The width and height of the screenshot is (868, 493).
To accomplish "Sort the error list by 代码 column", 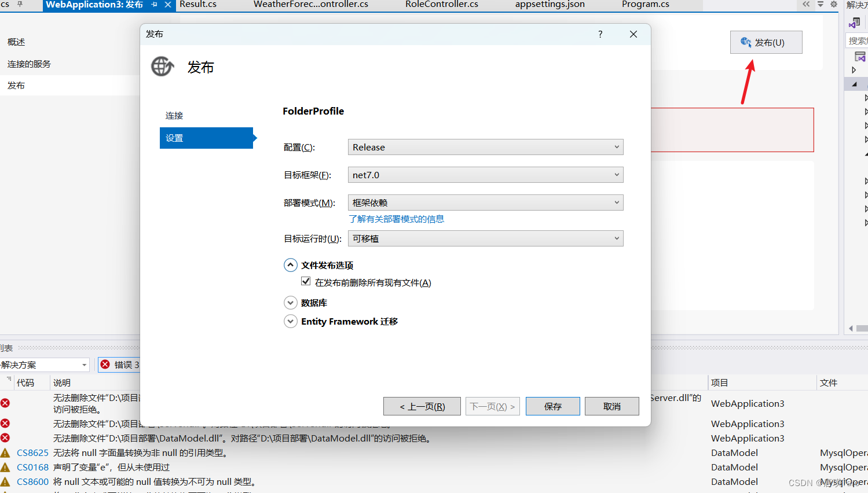I will click(x=25, y=382).
